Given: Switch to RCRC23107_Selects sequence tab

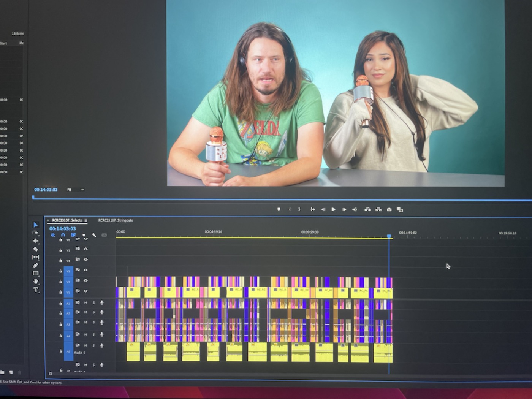Looking at the screenshot, I should point(67,220).
